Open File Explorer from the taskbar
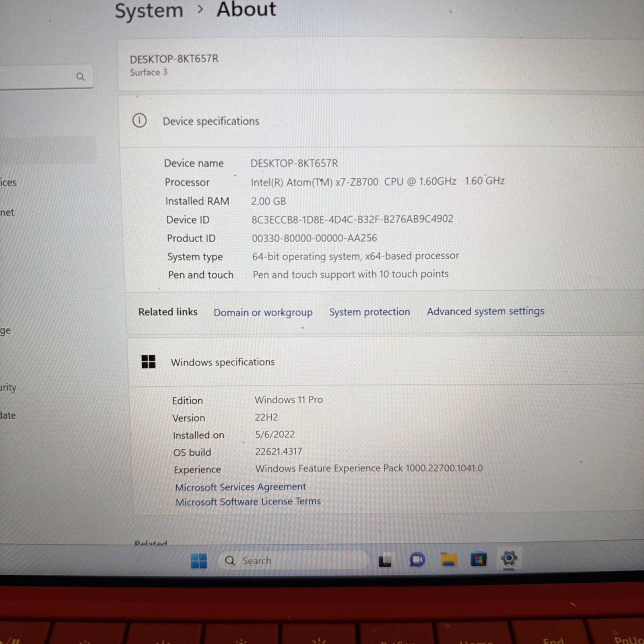Screen dimensions: 644x644 click(448, 559)
